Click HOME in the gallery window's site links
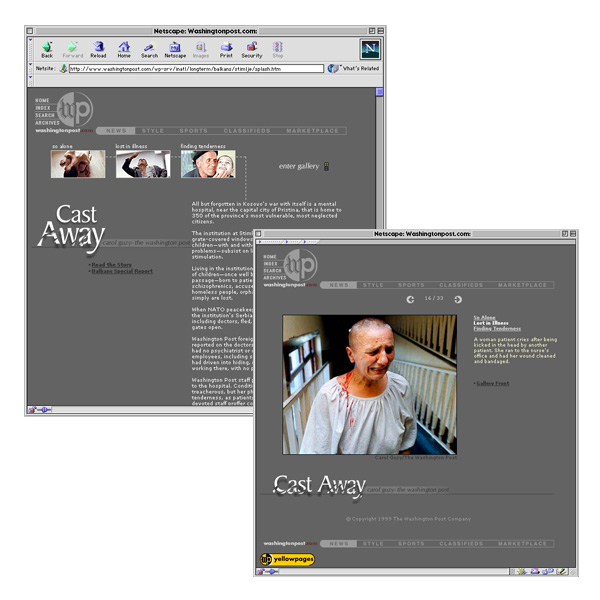The width and height of the screenshot is (600, 600). click(270, 257)
